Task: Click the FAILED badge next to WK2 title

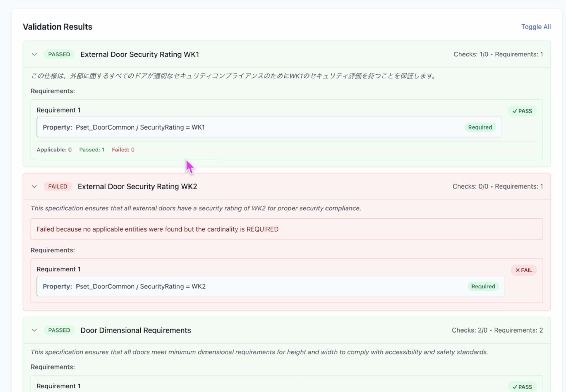Action: click(x=58, y=186)
